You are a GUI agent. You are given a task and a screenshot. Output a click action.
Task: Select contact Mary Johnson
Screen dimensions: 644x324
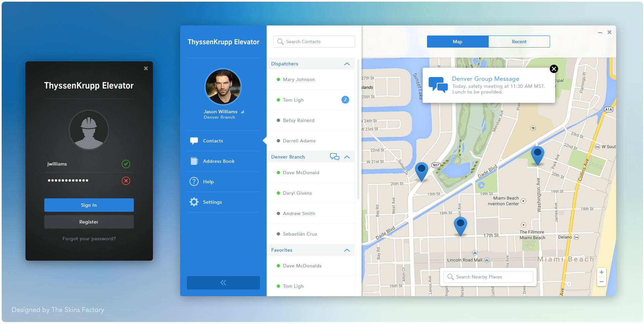coord(311,79)
